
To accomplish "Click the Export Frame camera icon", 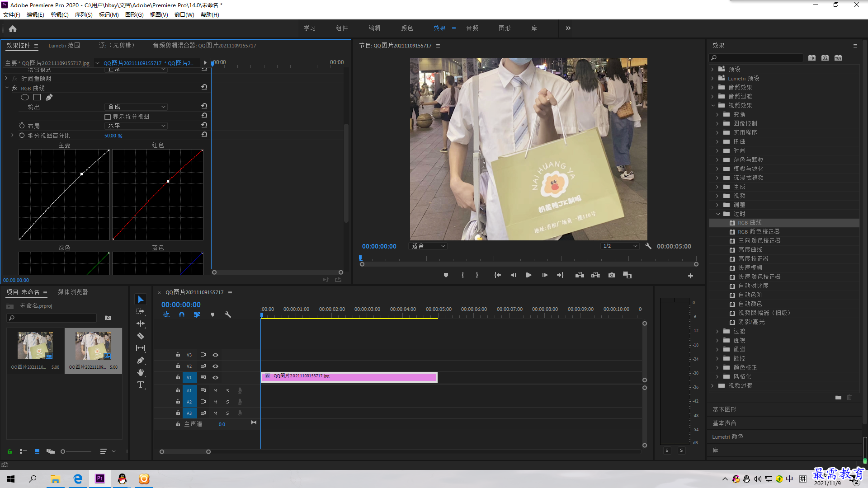I will pyautogui.click(x=612, y=275).
